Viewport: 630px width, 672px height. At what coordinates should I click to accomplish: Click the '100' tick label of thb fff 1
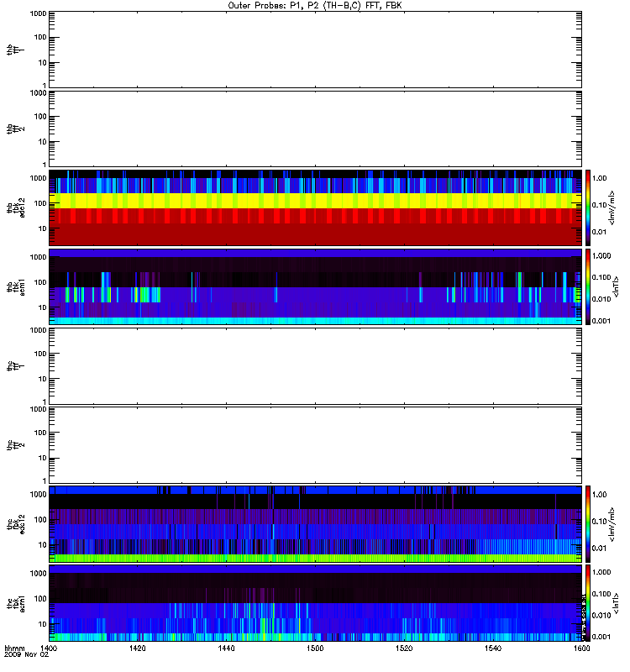tap(40, 37)
